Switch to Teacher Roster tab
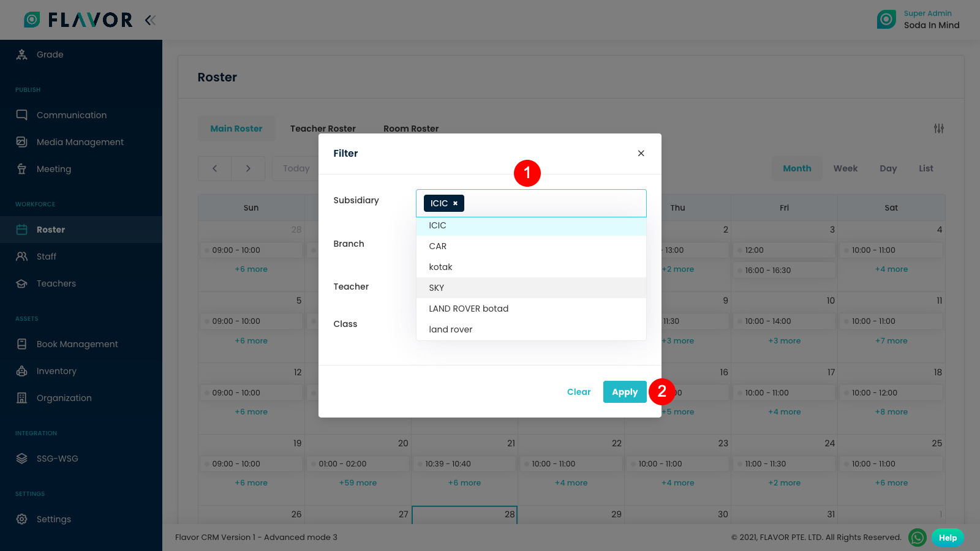The height and width of the screenshot is (551, 980). 323,129
